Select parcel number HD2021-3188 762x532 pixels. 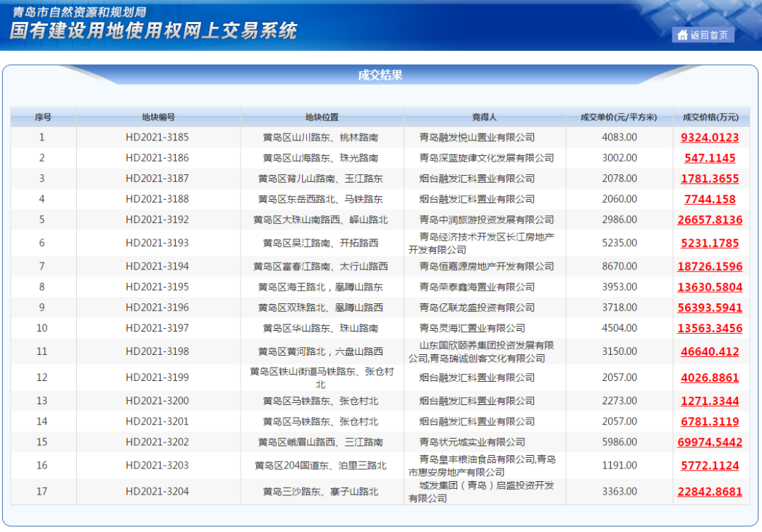click(x=157, y=199)
